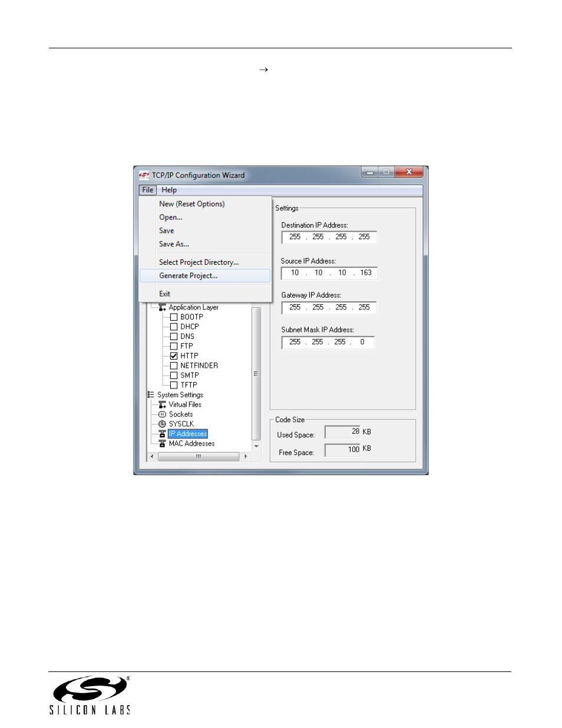Click the SYSCLK clock icon
Image resolution: width=562 pixels, height=728 pixels.
[x=162, y=424]
